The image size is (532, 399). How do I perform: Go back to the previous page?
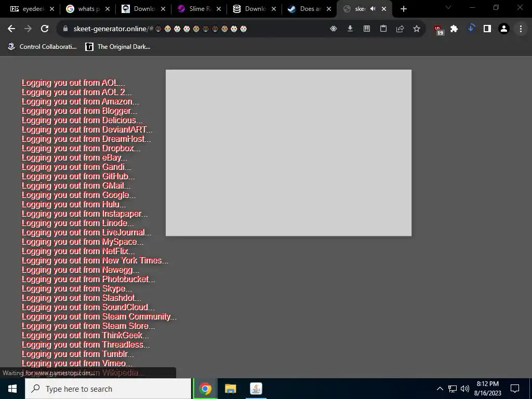click(11, 29)
